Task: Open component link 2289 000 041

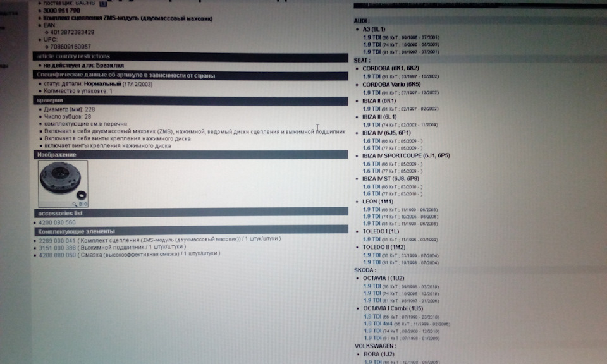Action: tap(57, 240)
